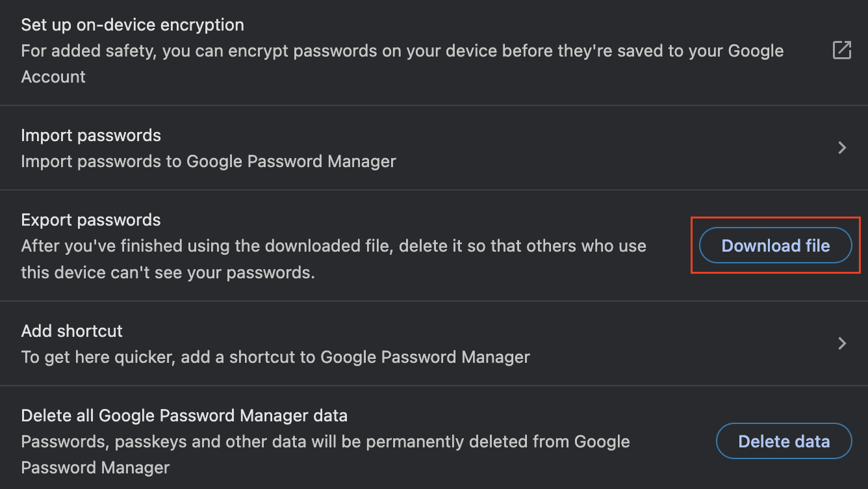The width and height of the screenshot is (868, 489).
Task: Click the Download file button
Action: pyautogui.click(x=775, y=246)
